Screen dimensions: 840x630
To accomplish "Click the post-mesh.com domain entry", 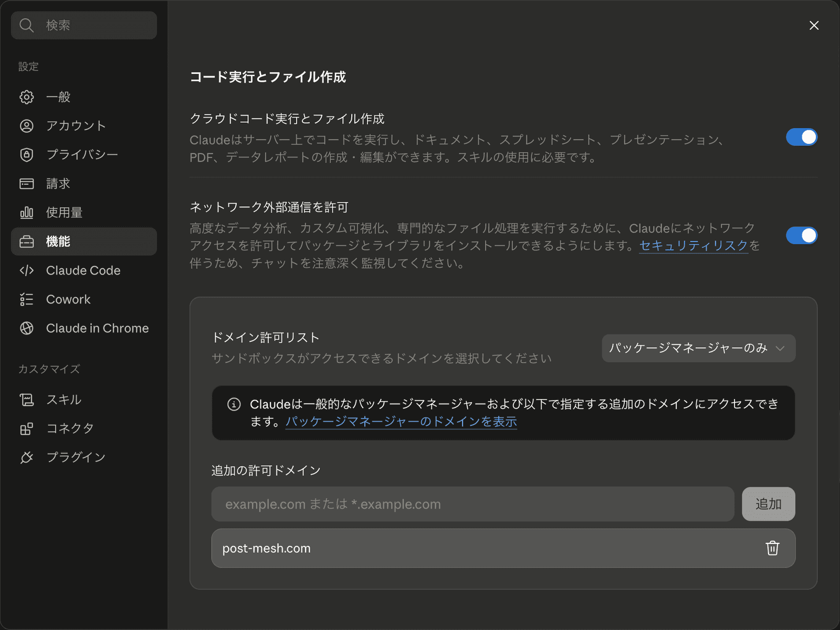I will 503,548.
